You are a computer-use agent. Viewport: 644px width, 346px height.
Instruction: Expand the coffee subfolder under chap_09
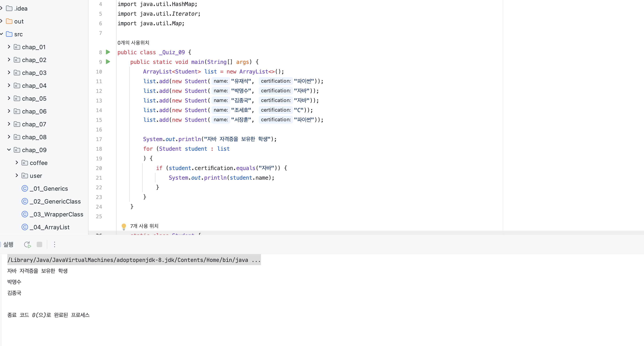(16, 163)
